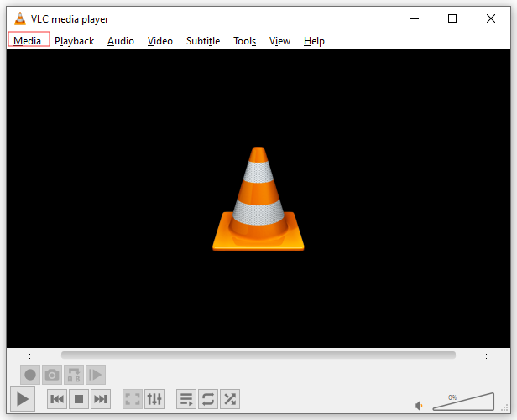Maximize the VLC window

coord(452,18)
